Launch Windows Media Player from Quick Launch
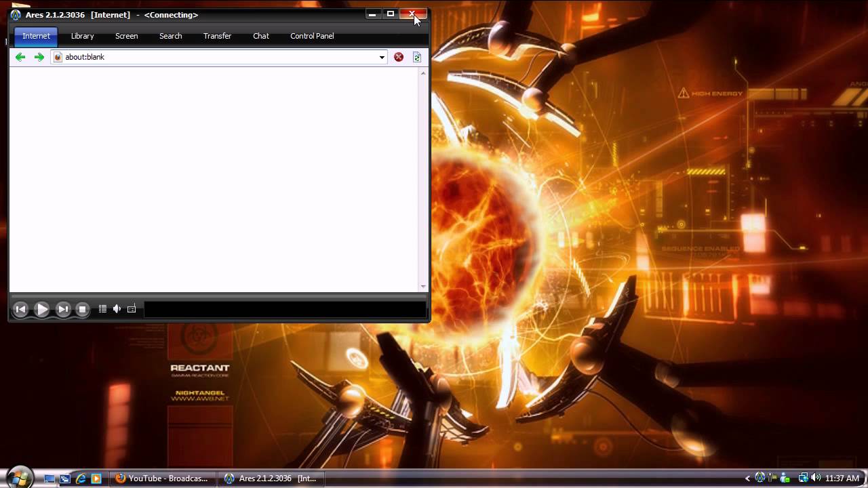868x488 pixels. click(x=96, y=479)
